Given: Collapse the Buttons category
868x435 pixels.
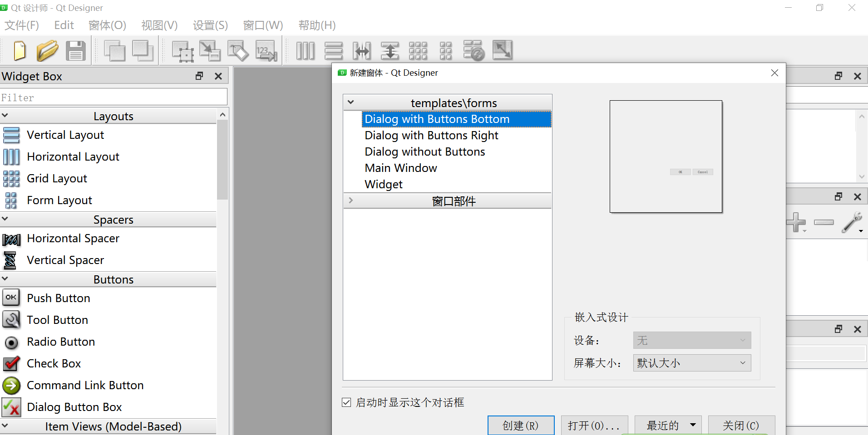Looking at the screenshot, I should click(5, 279).
